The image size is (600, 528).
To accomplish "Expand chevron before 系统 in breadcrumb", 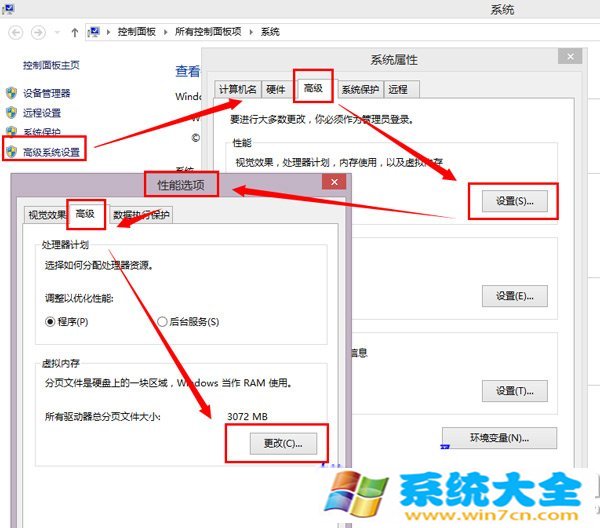I will coord(251,32).
